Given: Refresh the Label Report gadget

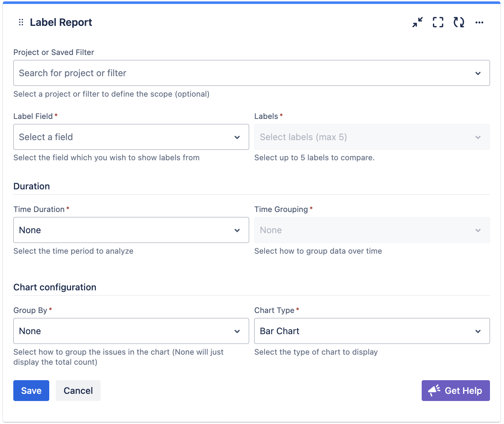Looking at the screenshot, I should 459,22.
